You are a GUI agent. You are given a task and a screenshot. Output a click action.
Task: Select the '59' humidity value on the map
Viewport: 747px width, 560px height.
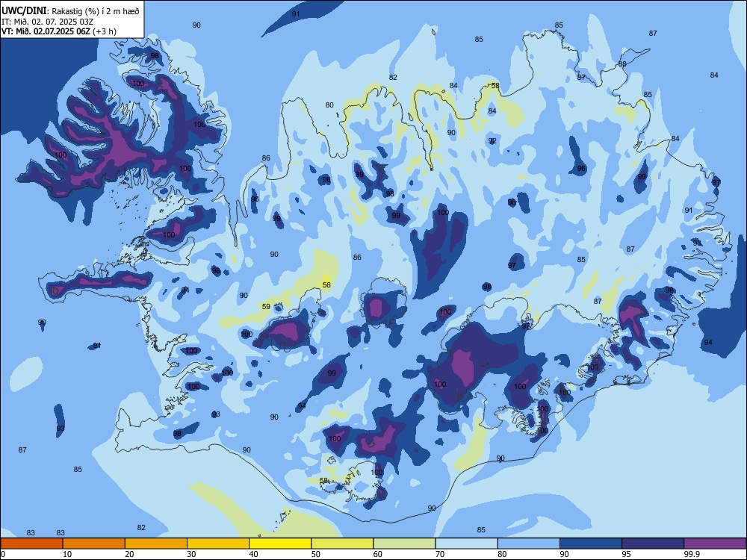pyautogui.click(x=267, y=307)
